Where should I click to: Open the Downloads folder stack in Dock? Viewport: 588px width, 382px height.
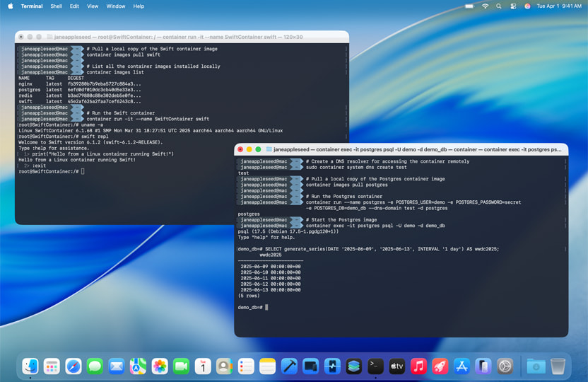[536, 366]
